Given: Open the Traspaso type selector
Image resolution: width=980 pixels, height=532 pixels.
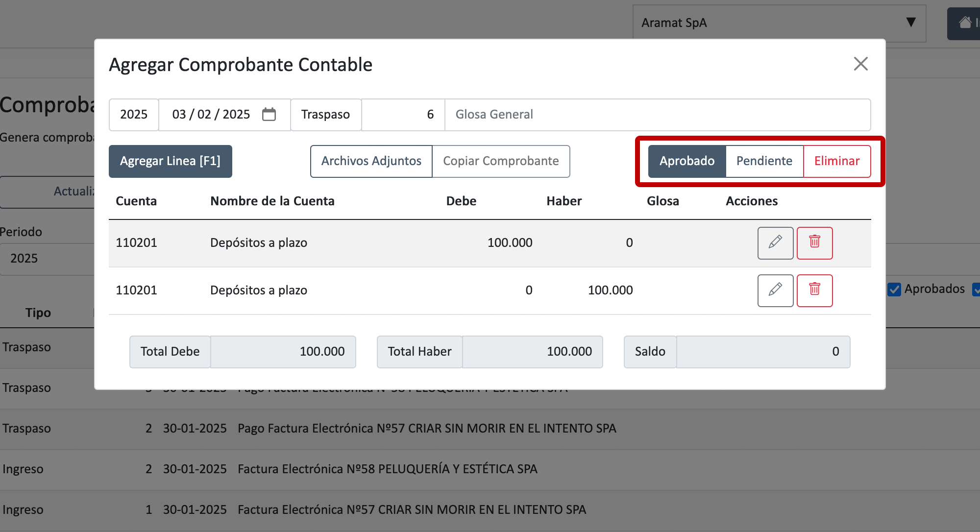Looking at the screenshot, I should click(325, 115).
